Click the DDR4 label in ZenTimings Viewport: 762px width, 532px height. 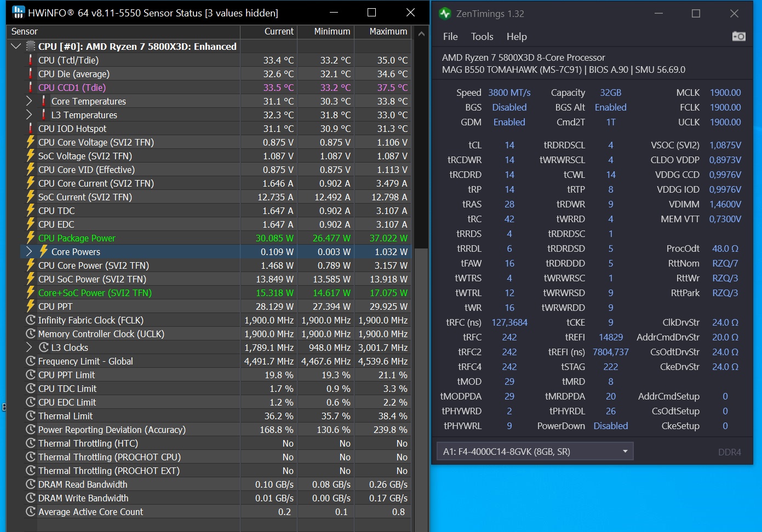[730, 452]
